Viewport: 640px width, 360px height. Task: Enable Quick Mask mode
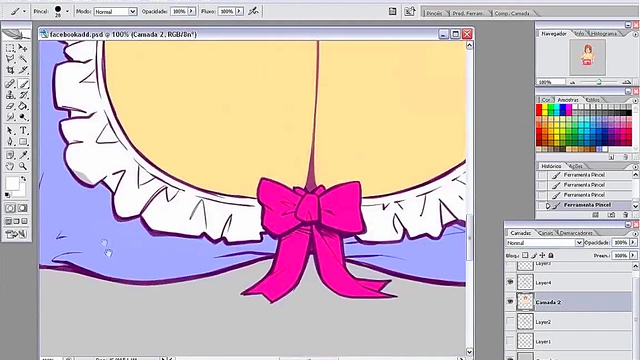click(23, 208)
